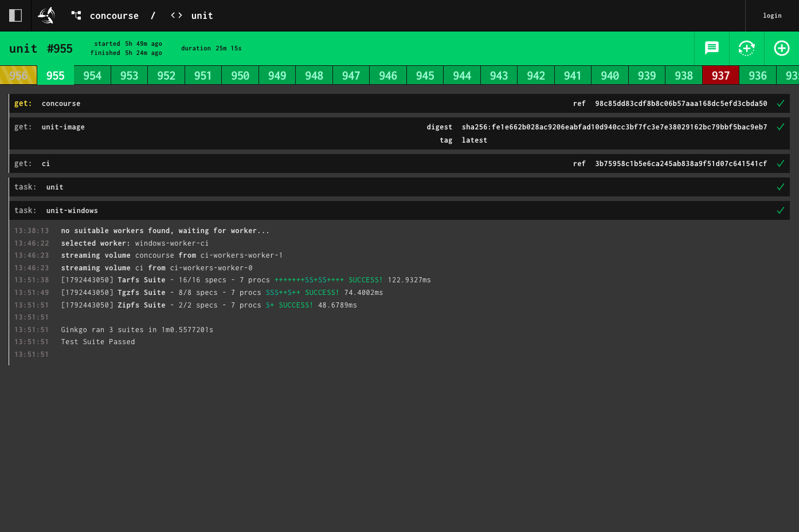Click the concourse ref hash 98c85dd8...
Image resolution: width=799 pixels, height=532 pixels.
coord(681,104)
